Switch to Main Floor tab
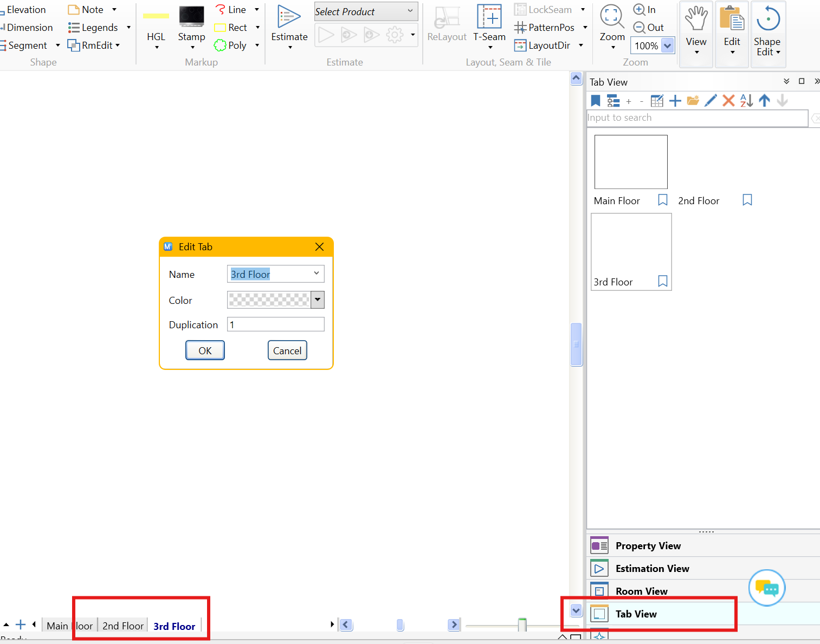The height and width of the screenshot is (644, 820). point(69,626)
